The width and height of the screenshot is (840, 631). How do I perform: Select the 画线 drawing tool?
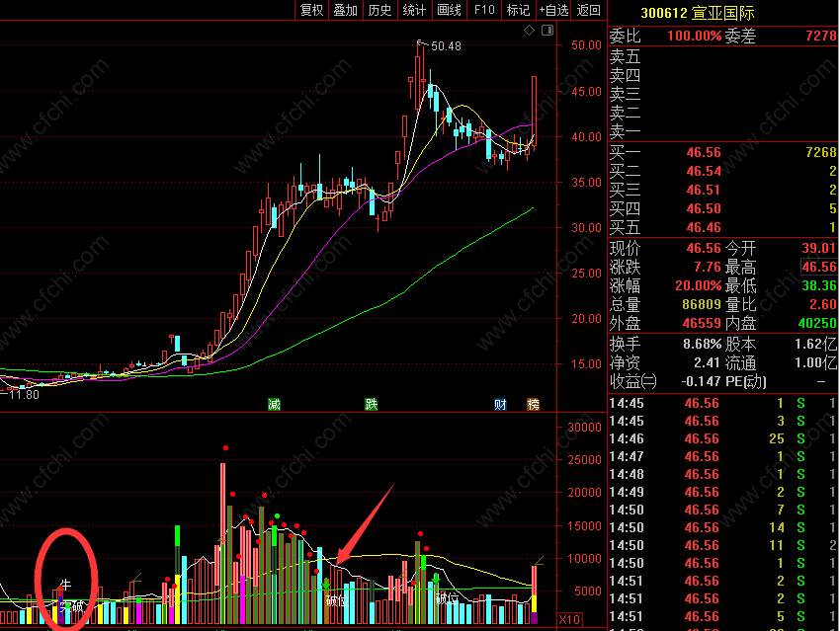pos(449,10)
